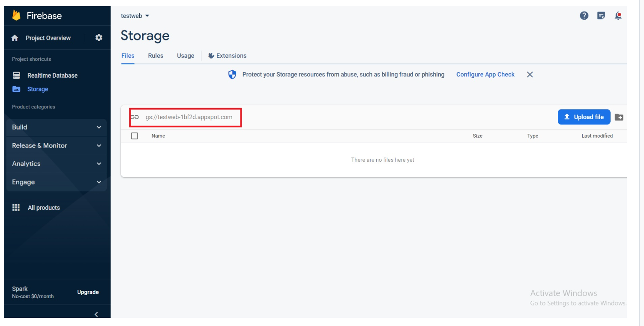Expand the Engage category
644x326 pixels.
pyautogui.click(x=57, y=182)
